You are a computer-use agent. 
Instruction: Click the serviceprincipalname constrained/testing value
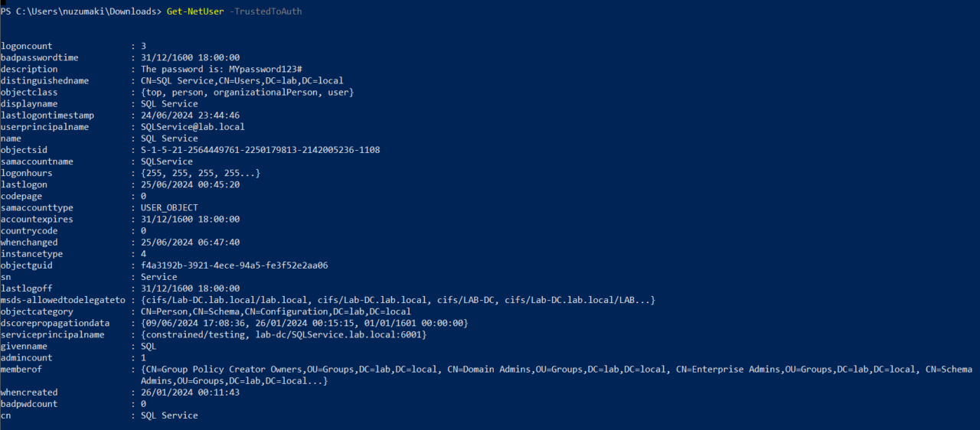tap(283, 335)
